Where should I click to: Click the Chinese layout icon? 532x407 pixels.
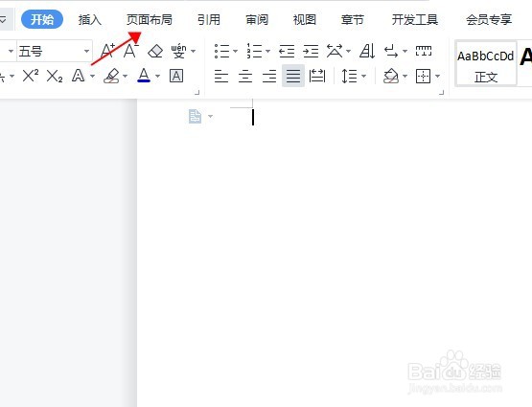point(335,51)
